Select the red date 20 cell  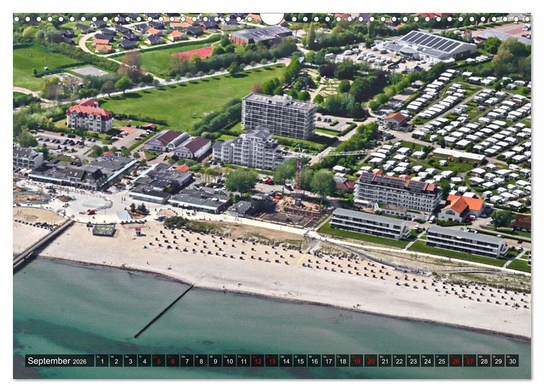(x=371, y=361)
